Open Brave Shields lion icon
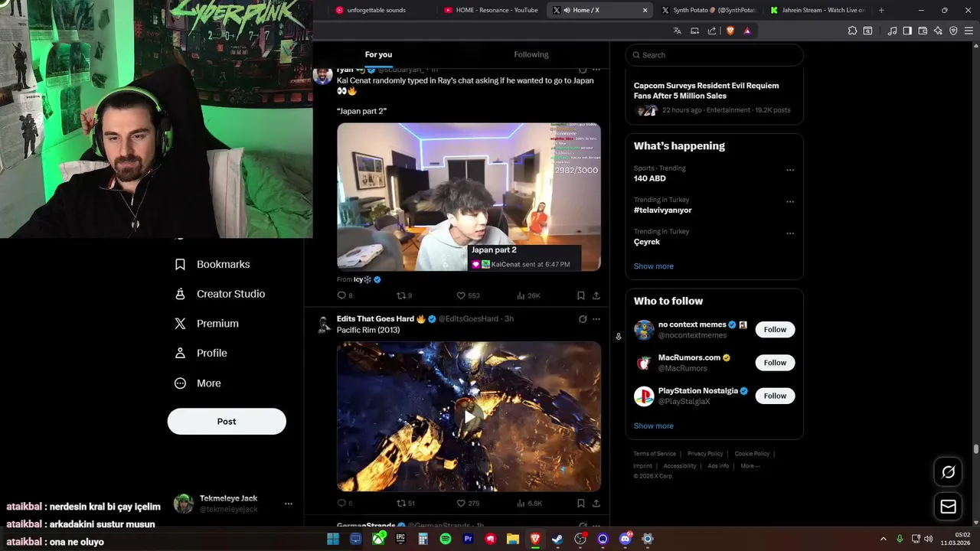980x551 pixels. [x=730, y=31]
